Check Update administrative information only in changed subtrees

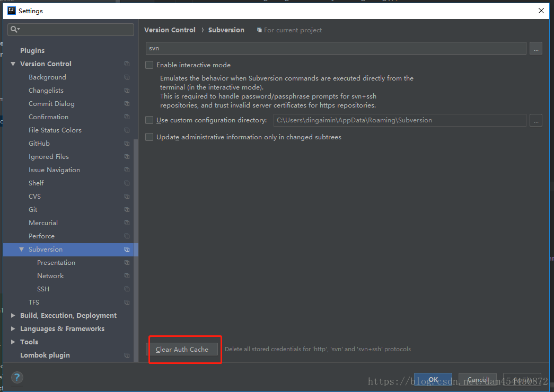(150, 137)
